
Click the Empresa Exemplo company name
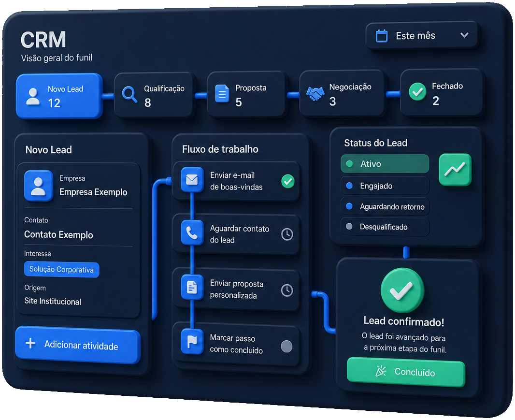[93, 192]
